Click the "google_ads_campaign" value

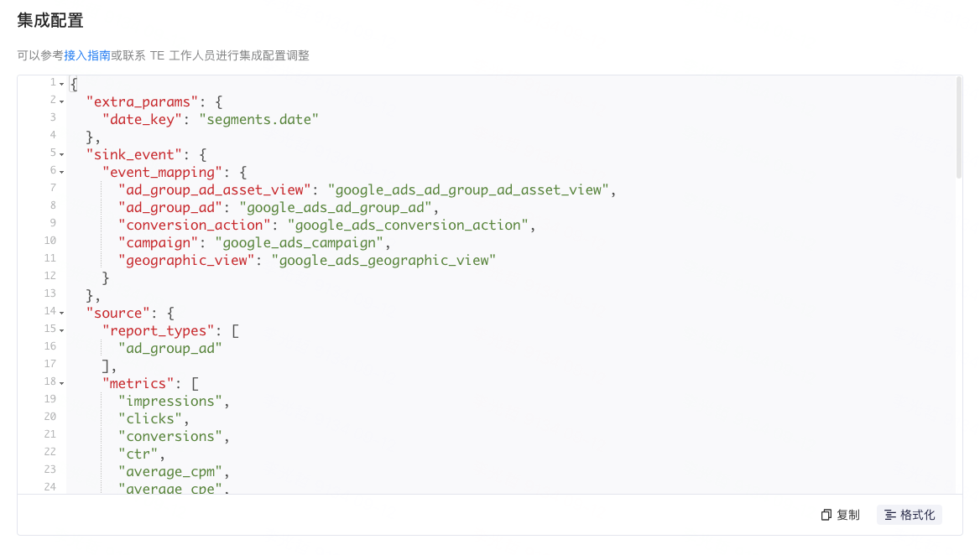pyautogui.click(x=300, y=243)
